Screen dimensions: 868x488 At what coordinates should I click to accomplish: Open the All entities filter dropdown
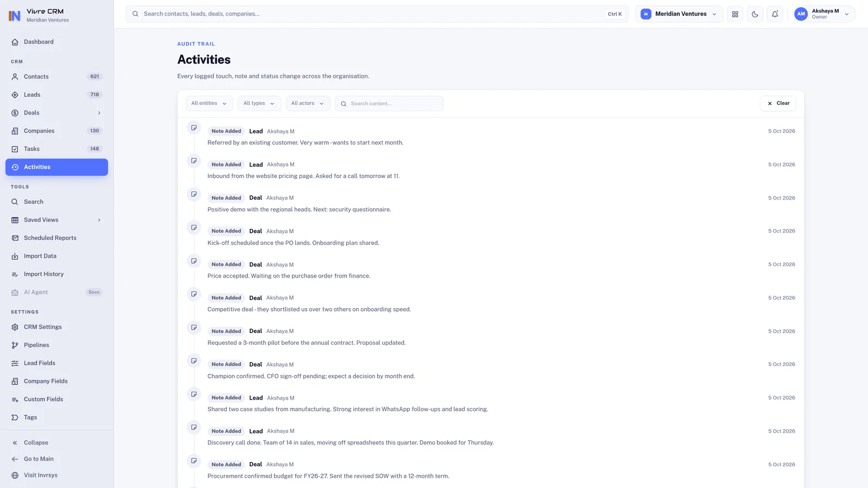[209, 104]
